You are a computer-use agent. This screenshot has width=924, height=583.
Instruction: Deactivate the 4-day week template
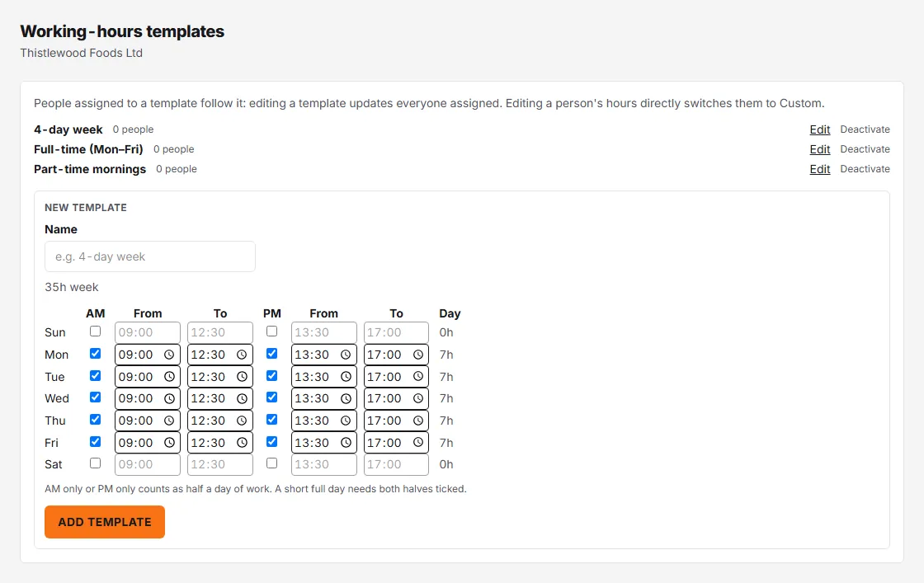[865, 129]
